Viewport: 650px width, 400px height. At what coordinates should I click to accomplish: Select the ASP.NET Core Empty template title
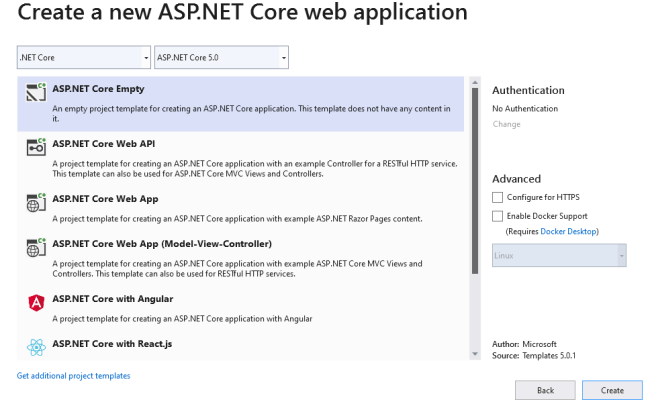[x=98, y=89]
